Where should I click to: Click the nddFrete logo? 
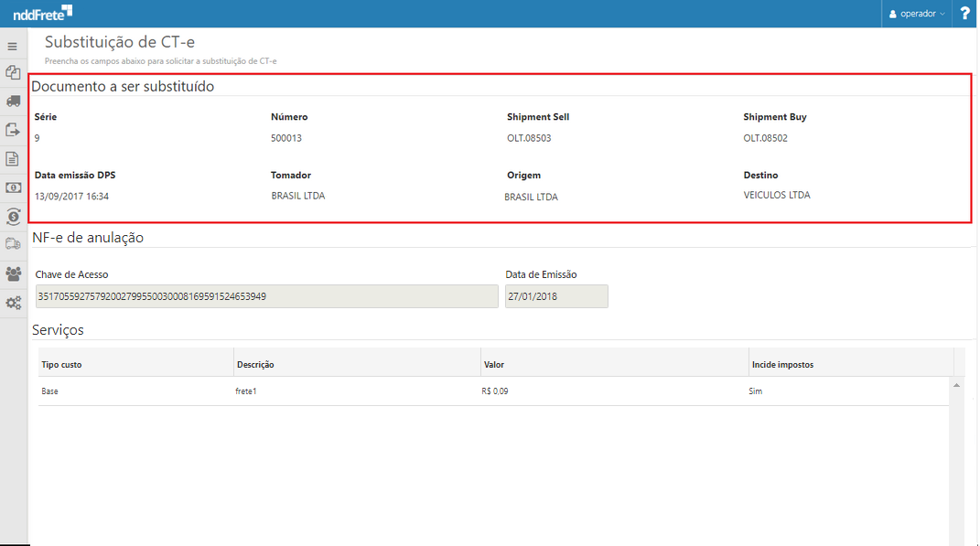click(x=42, y=13)
